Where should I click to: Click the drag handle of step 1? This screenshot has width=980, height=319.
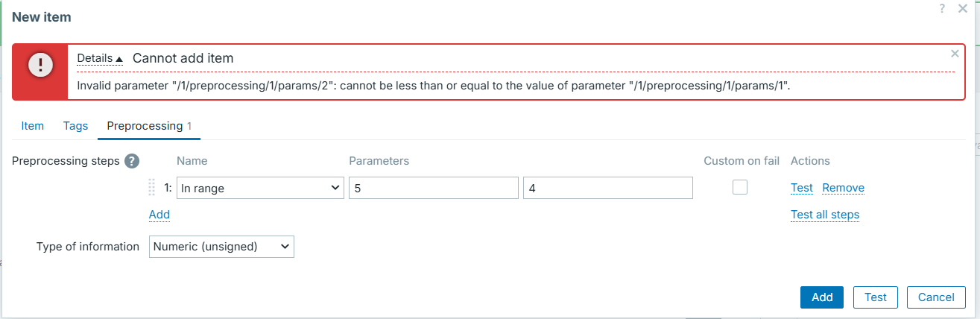click(152, 189)
